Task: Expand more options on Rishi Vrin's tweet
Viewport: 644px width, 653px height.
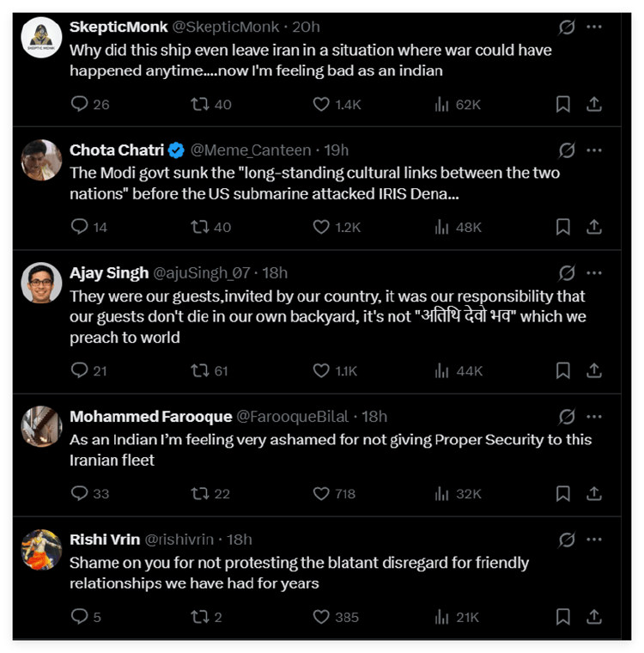Action: click(x=594, y=540)
